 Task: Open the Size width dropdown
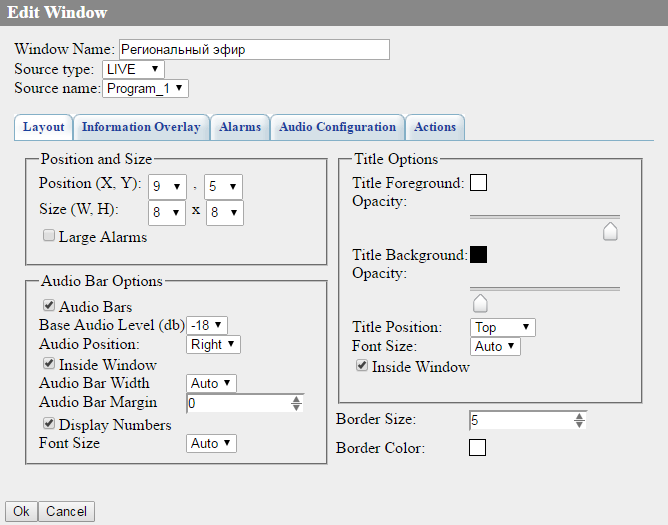(167, 213)
